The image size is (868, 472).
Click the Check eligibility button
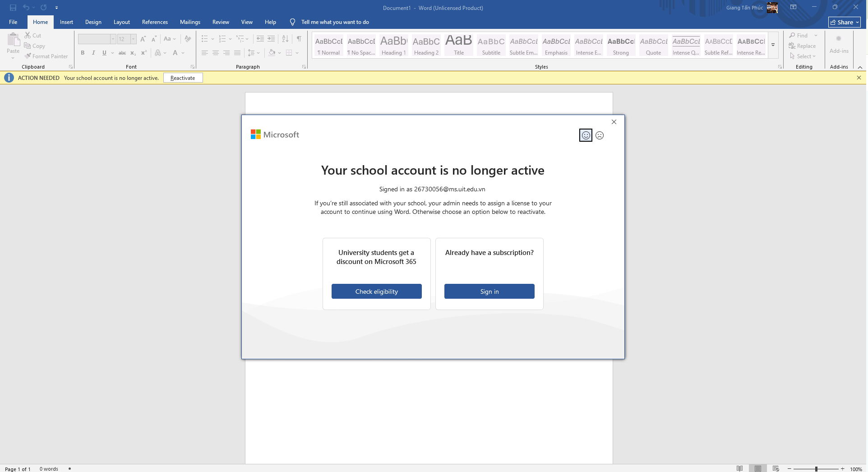coord(377,291)
